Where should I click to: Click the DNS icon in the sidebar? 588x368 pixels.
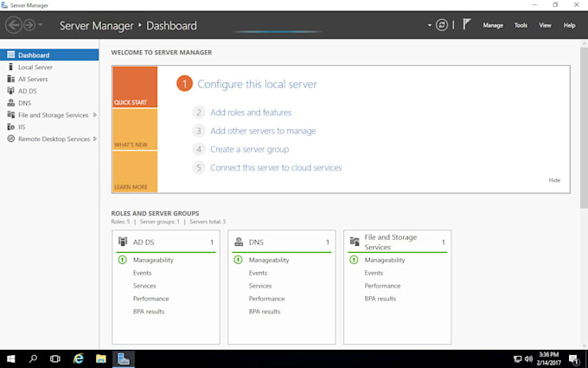[x=11, y=102]
